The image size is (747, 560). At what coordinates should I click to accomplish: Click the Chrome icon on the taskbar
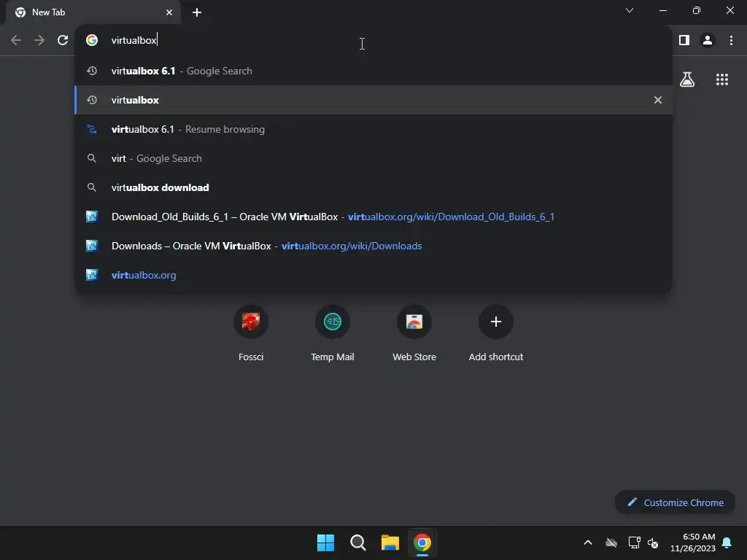click(x=422, y=542)
